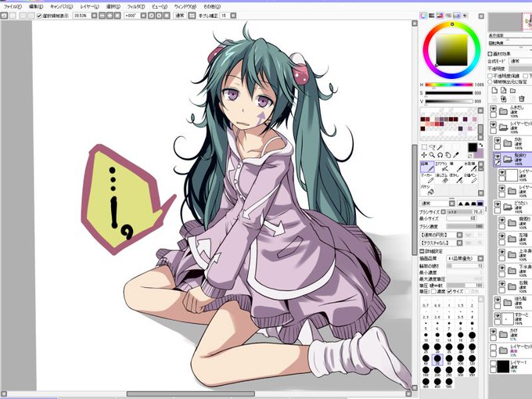Toggle the RGB slider panel icon
Viewport: 532px width, 399px height.
point(432,16)
